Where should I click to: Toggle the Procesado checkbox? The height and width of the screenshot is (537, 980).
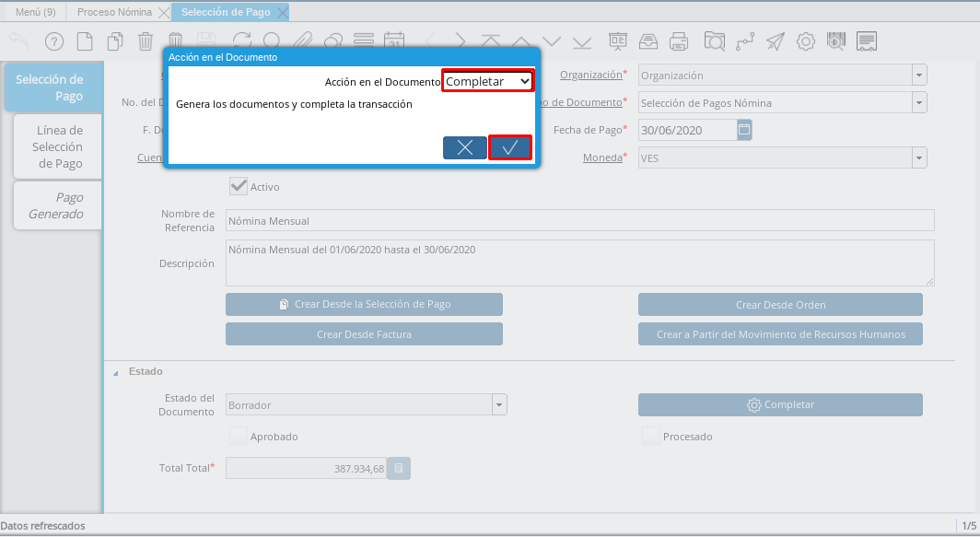click(650, 437)
